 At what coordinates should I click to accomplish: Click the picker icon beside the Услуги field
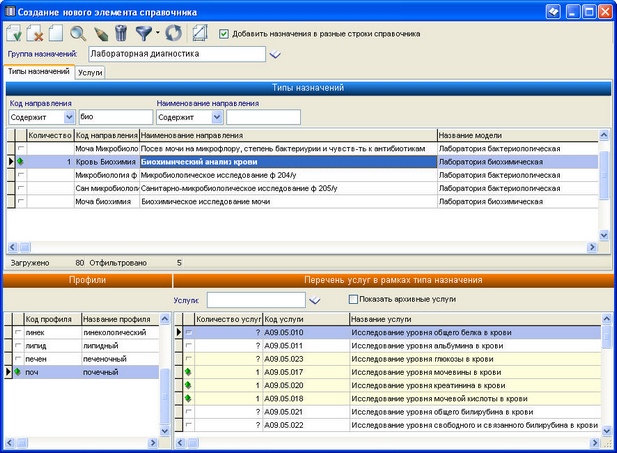pyautogui.click(x=314, y=301)
